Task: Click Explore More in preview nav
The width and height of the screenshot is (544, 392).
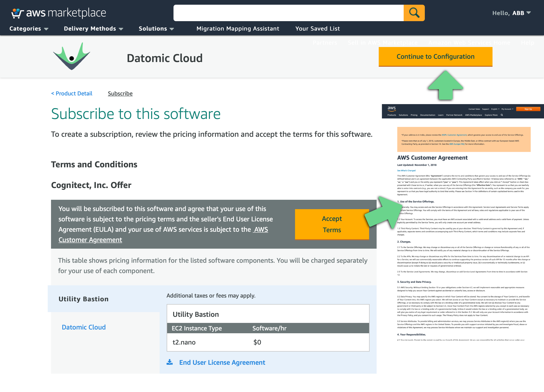Action: click(x=491, y=115)
